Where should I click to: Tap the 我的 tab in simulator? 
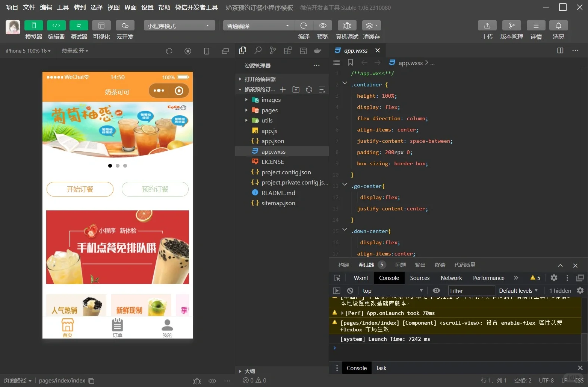coord(167,328)
